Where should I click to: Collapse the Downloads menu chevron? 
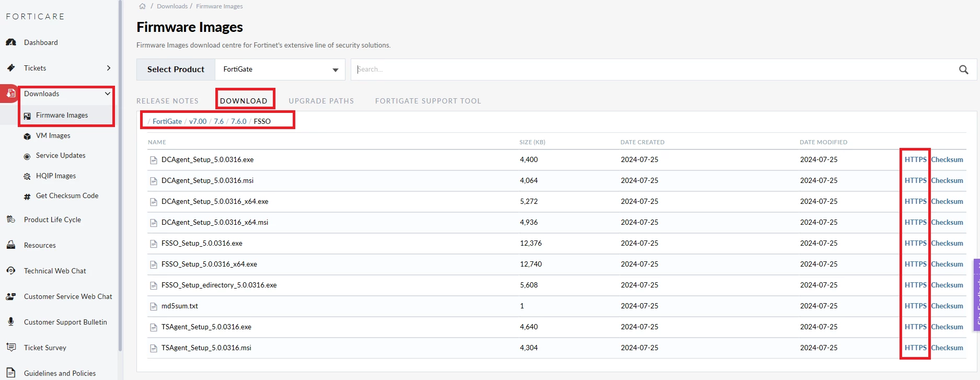coord(108,94)
